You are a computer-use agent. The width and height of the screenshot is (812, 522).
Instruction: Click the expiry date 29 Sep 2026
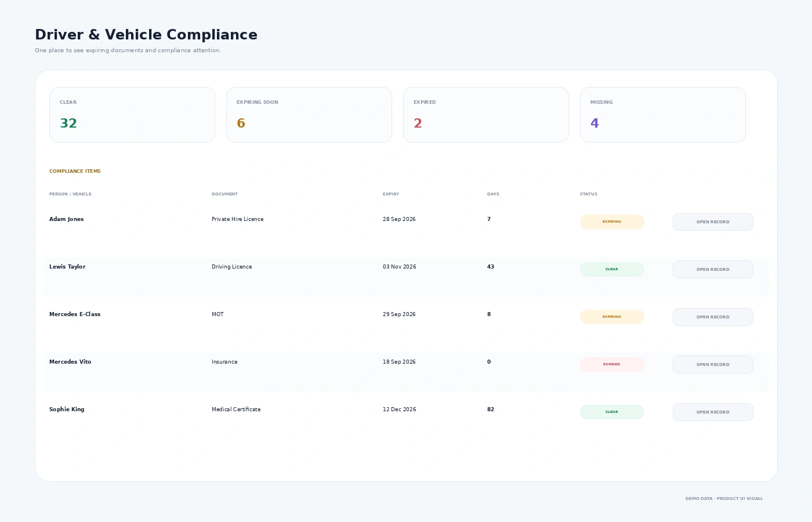(x=399, y=314)
